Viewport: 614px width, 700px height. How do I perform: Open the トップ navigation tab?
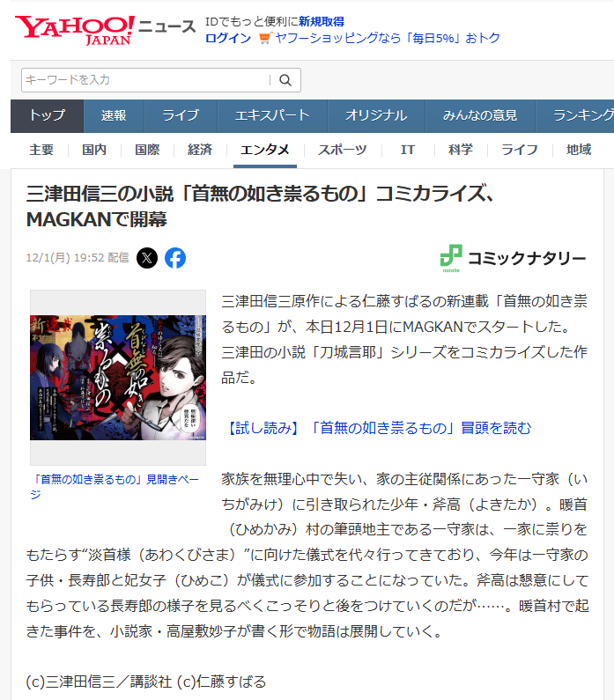(x=47, y=116)
